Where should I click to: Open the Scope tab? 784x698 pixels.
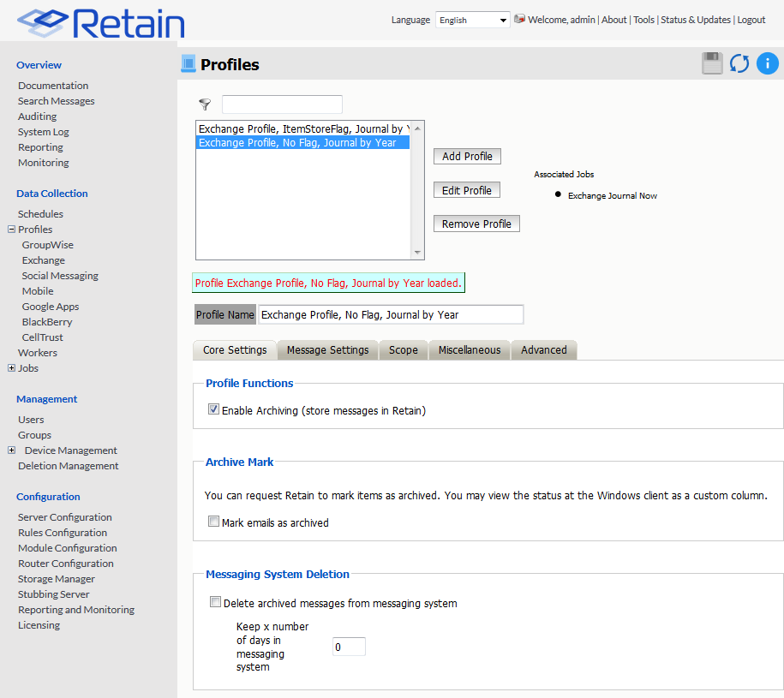[x=404, y=350]
